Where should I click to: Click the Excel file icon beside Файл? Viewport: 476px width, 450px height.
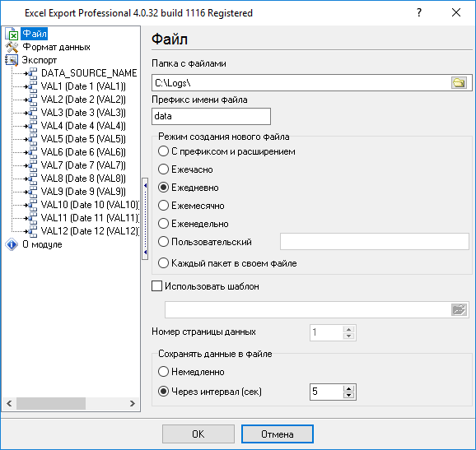(x=12, y=34)
